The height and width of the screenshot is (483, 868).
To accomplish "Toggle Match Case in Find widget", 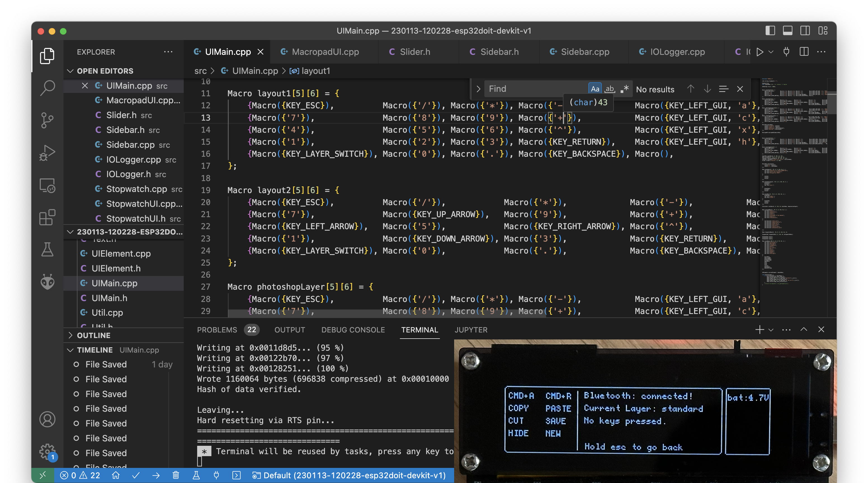I will [595, 89].
